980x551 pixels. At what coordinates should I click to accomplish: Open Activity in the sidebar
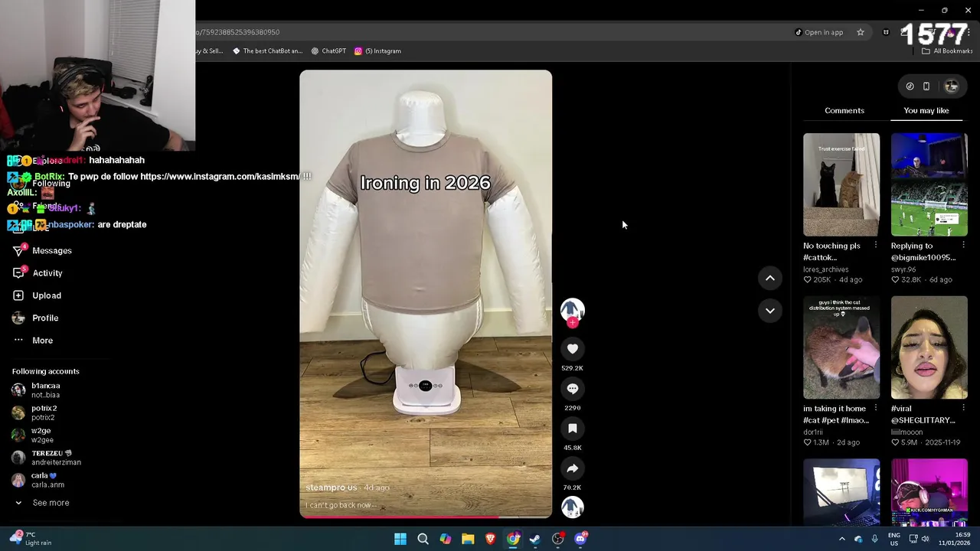click(38, 273)
